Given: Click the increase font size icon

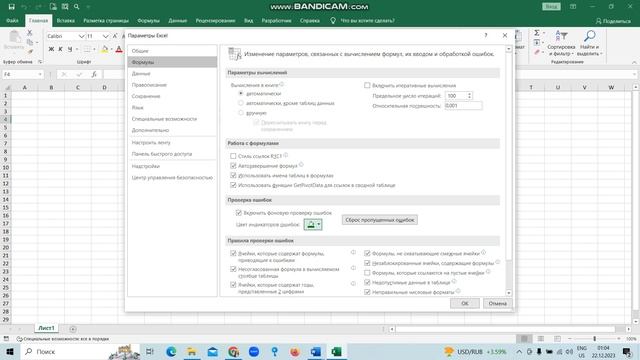Looking at the screenshot, I should click(115, 36).
